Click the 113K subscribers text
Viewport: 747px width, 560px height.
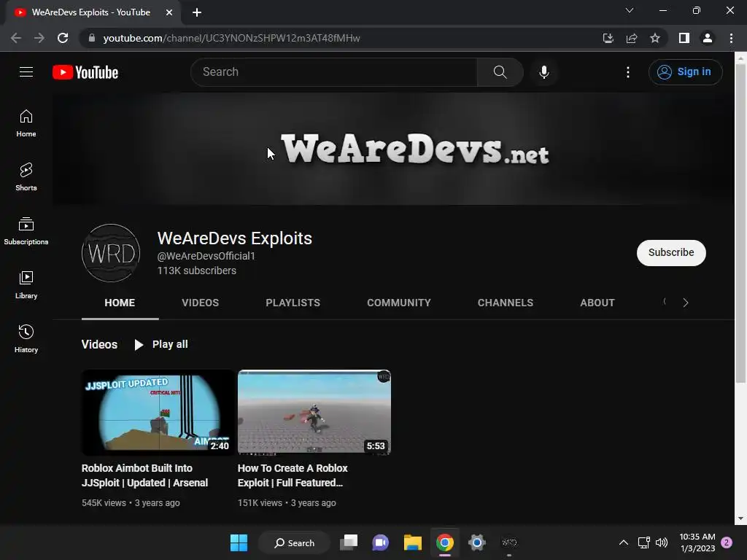coord(197,271)
